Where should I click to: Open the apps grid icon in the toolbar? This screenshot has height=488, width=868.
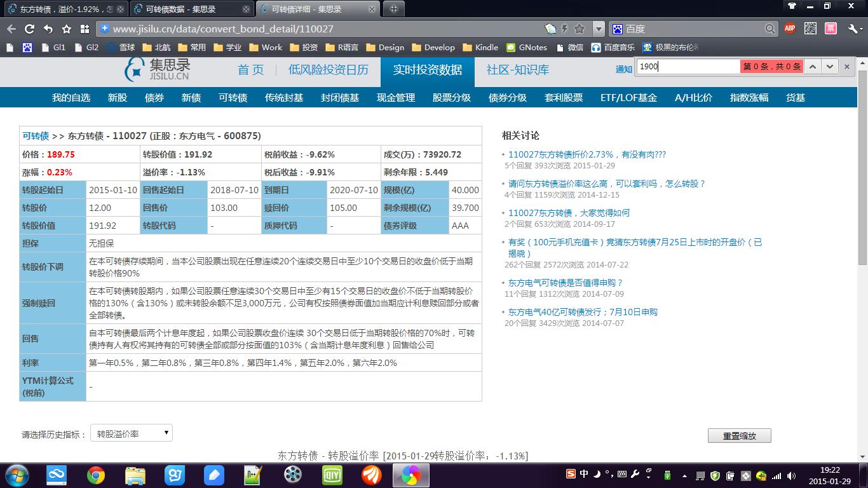pyautogui.click(x=85, y=29)
